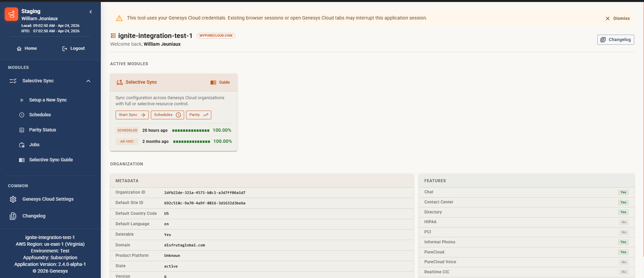
Task: Click the Genesys logo icon in sidebar
Action: [11, 14]
